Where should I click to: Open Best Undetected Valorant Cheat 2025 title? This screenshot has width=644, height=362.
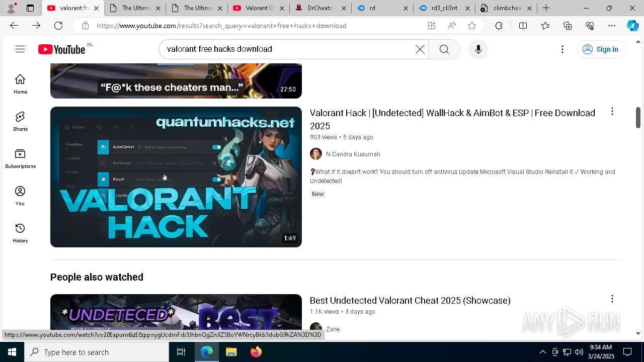click(x=410, y=300)
